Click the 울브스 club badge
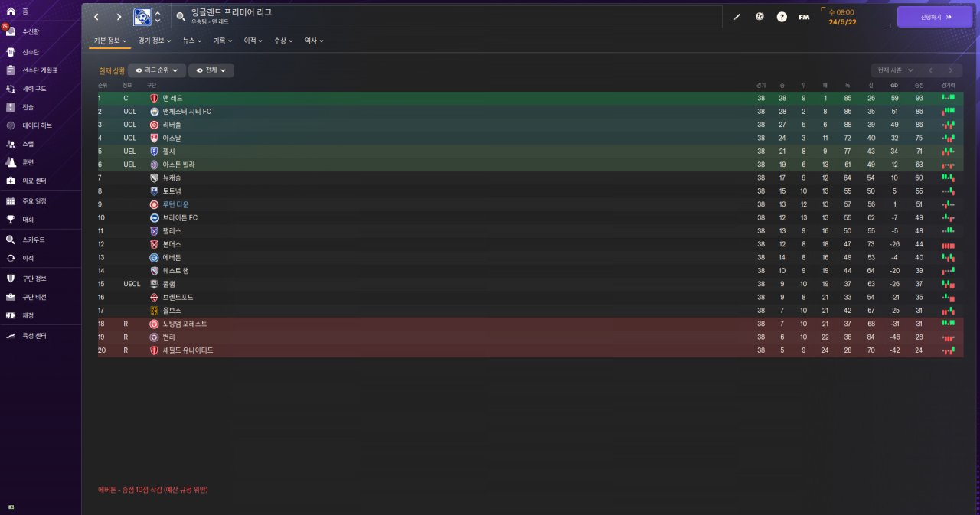Image resolution: width=980 pixels, height=515 pixels. [154, 311]
